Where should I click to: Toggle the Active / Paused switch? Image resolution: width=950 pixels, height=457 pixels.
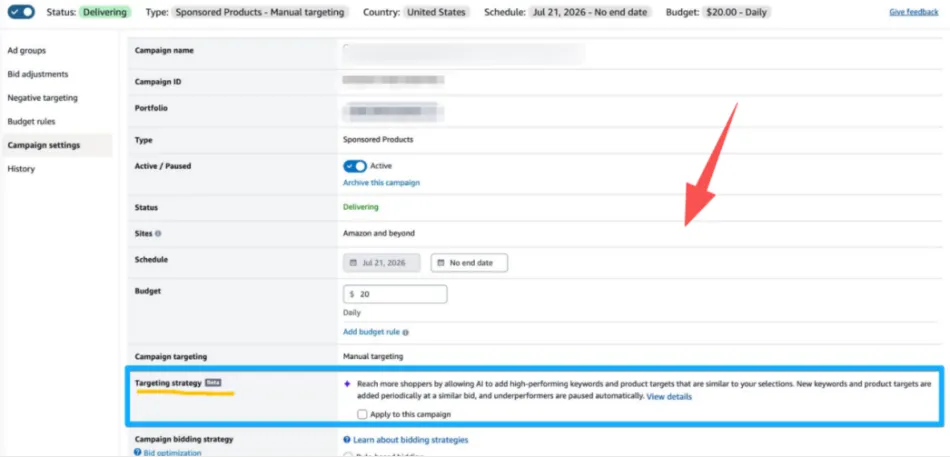click(x=355, y=166)
